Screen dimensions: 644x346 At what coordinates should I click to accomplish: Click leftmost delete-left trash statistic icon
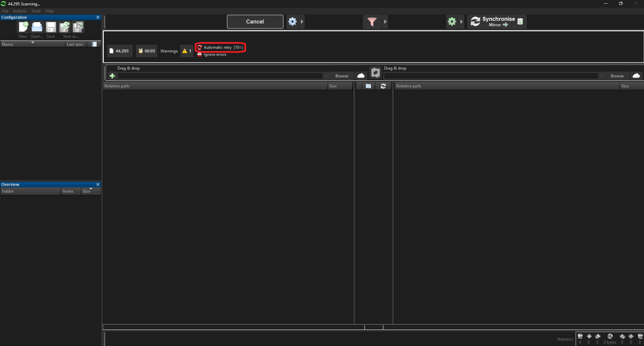pyautogui.click(x=580, y=336)
